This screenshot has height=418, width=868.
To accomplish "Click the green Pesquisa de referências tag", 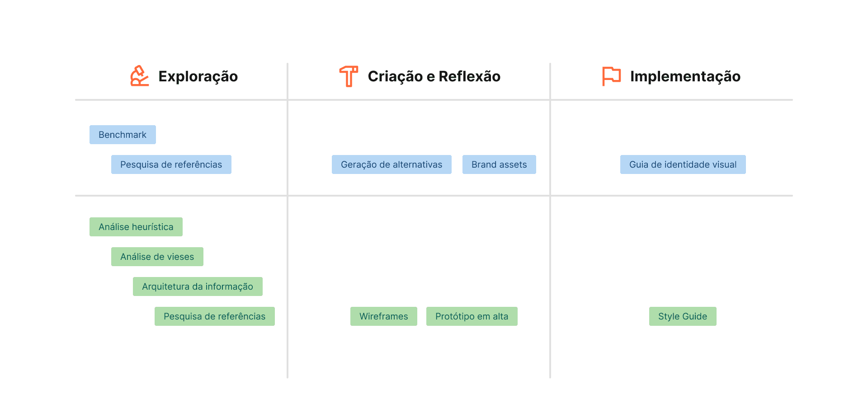I will click(214, 316).
